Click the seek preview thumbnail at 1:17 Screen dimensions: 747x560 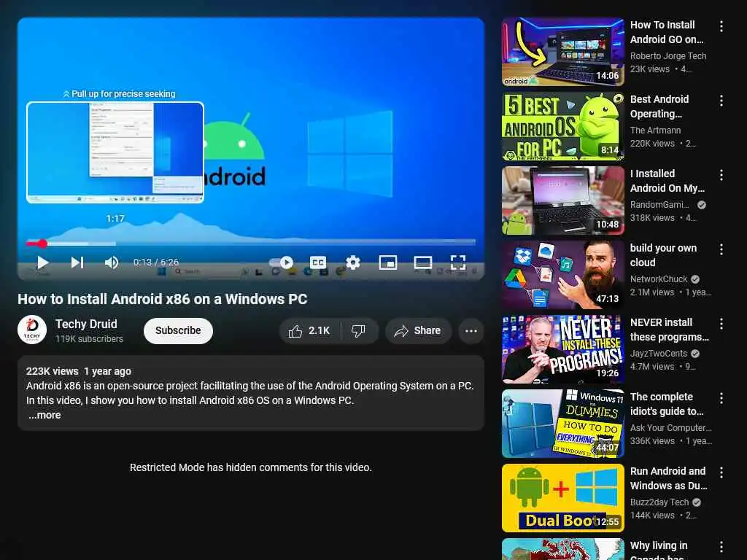coord(115,152)
